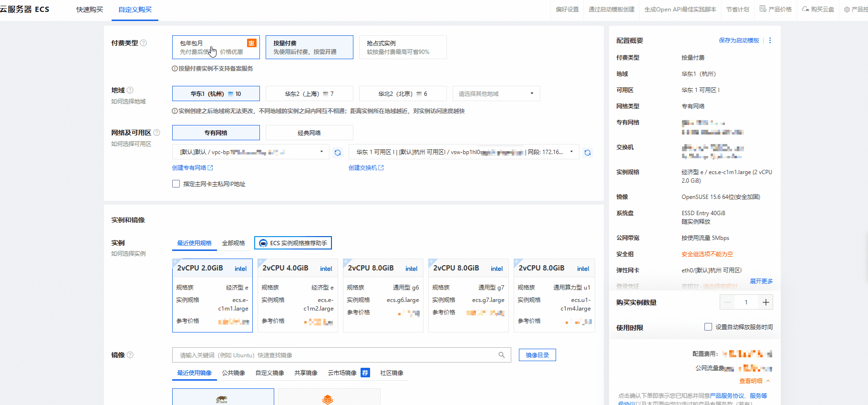
Task: Click 通过启动模板创建 in the top bar
Action: (x=611, y=10)
